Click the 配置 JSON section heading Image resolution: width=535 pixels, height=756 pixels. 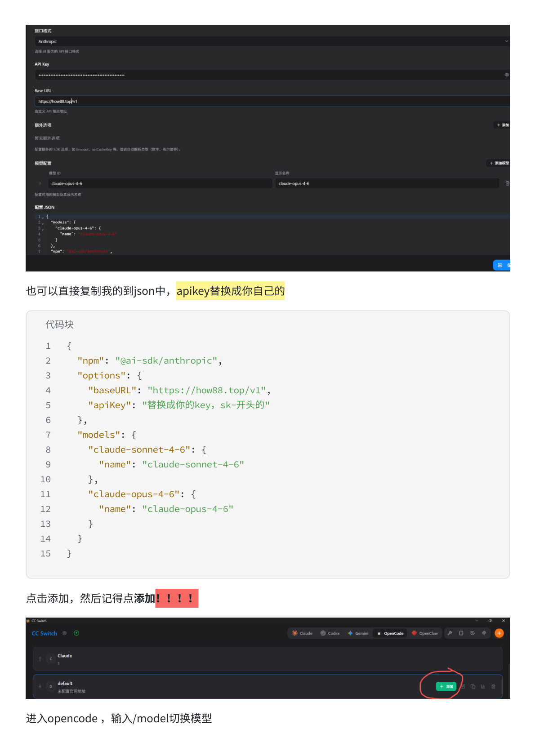tap(45, 207)
